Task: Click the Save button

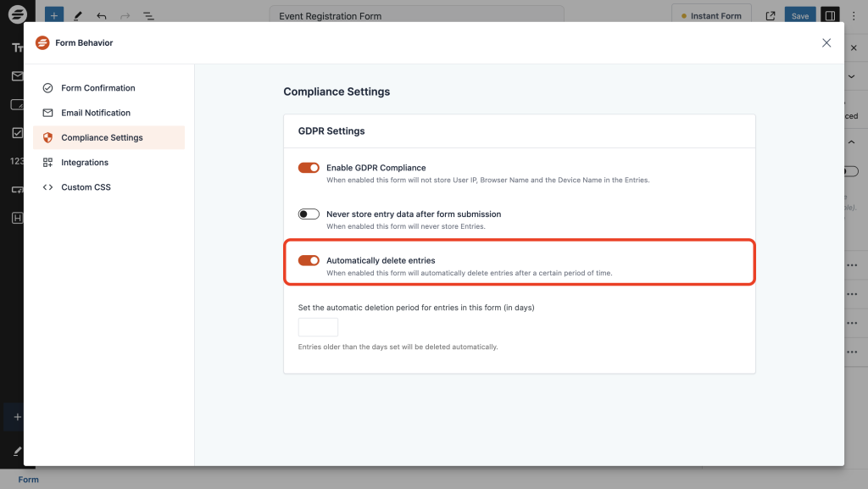Action: click(x=800, y=15)
